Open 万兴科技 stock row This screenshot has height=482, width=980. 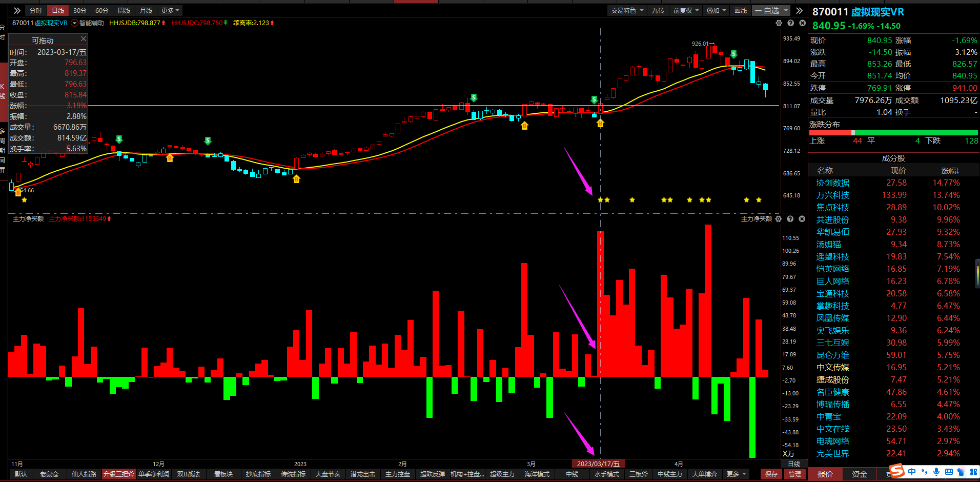pos(894,195)
